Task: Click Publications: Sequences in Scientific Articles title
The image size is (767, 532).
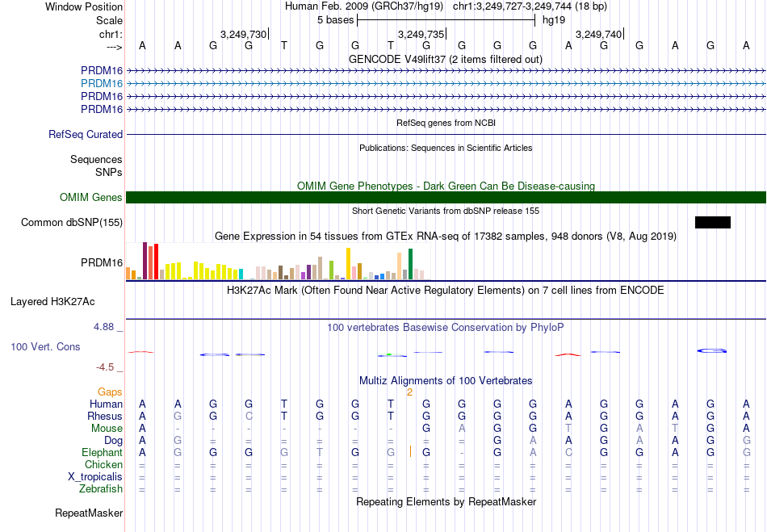Action: coord(446,148)
